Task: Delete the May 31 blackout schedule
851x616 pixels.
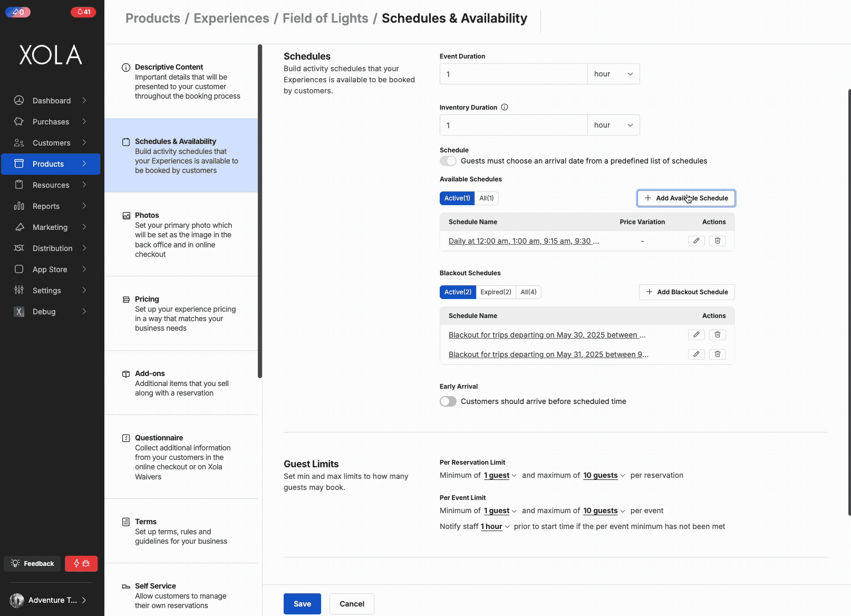Action: coord(718,354)
